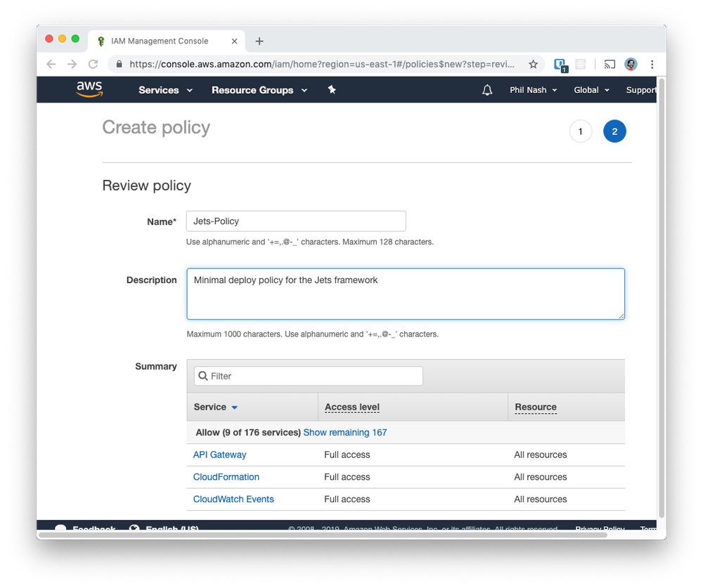The width and height of the screenshot is (703, 588).
Task: Open the CloudFormation service link
Action: 226,477
